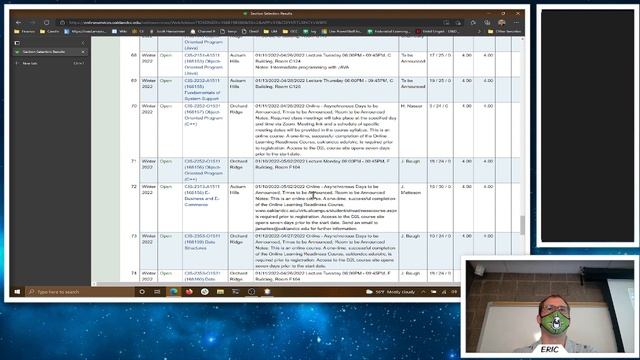The height and width of the screenshot is (360, 640).
Task: Open course CIS-2353-O1511 Data Structures section 166159
Action: click(x=202, y=242)
